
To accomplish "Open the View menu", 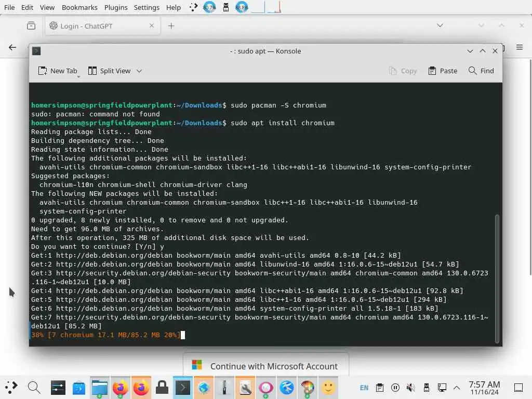I will coord(47,7).
